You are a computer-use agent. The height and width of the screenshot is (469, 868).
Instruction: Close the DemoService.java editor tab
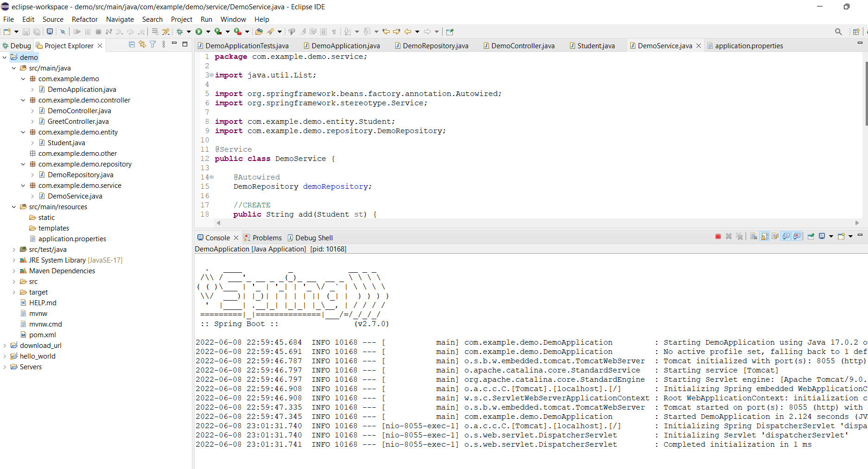(x=698, y=45)
